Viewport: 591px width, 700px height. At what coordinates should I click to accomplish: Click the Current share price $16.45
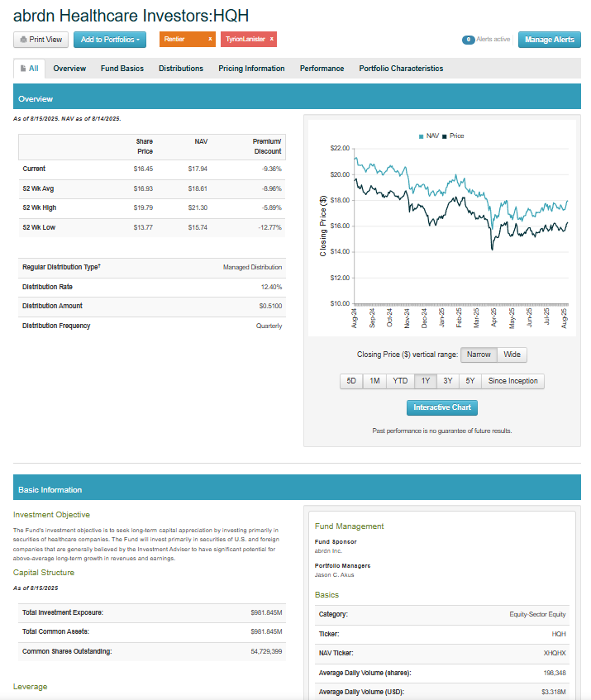[x=143, y=169]
